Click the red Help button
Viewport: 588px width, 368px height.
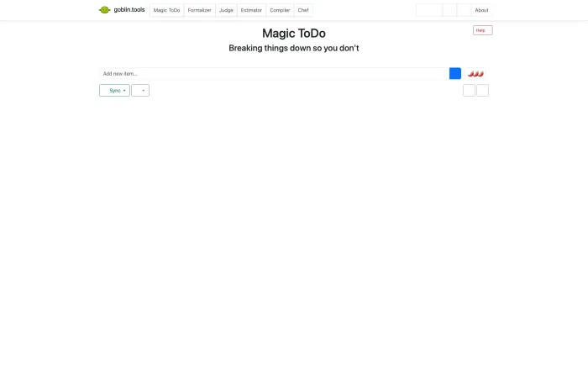pos(483,30)
